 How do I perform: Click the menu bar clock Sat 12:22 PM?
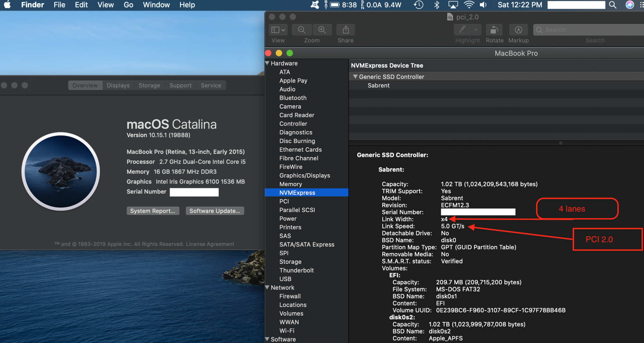click(x=520, y=5)
